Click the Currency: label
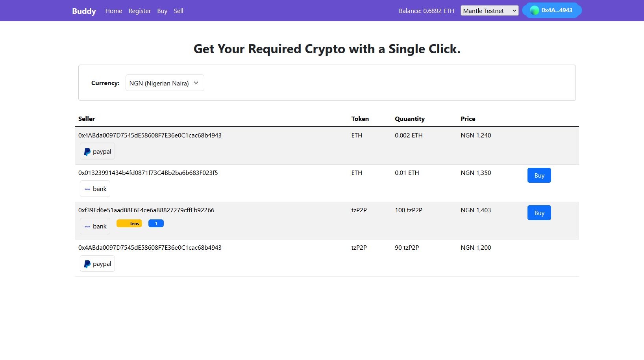Viewport: 644px width, 360px height. tap(105, 83)
